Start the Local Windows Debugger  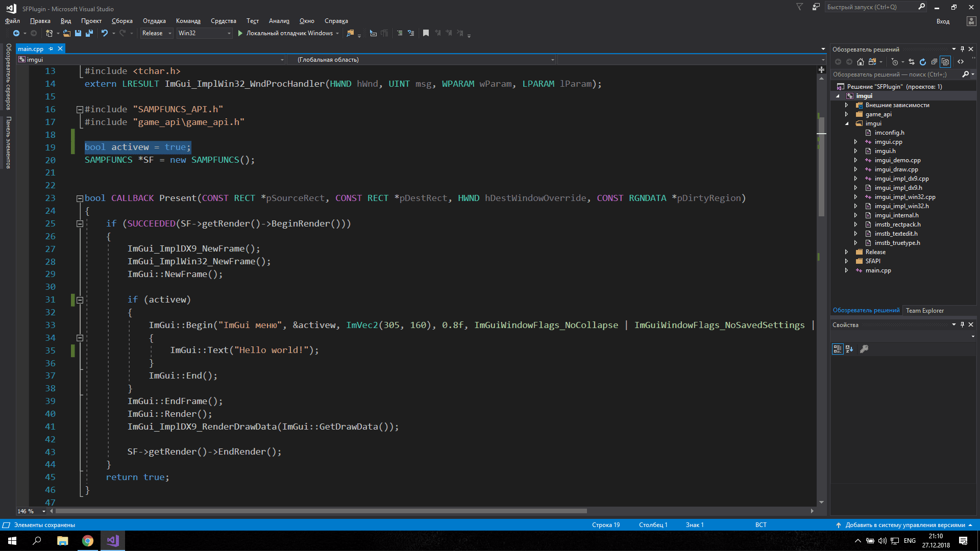[x=285, y=33]
